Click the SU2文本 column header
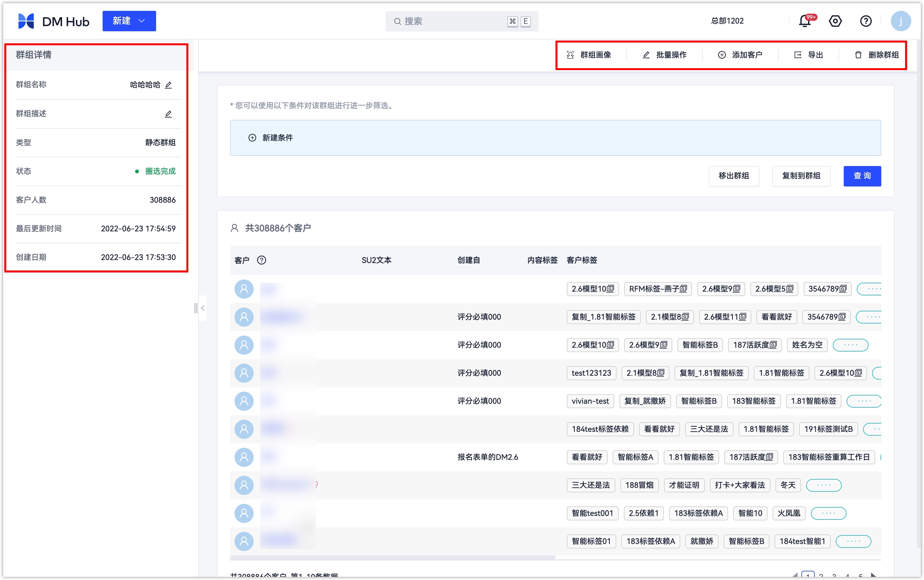 click(x=376, y=260)
